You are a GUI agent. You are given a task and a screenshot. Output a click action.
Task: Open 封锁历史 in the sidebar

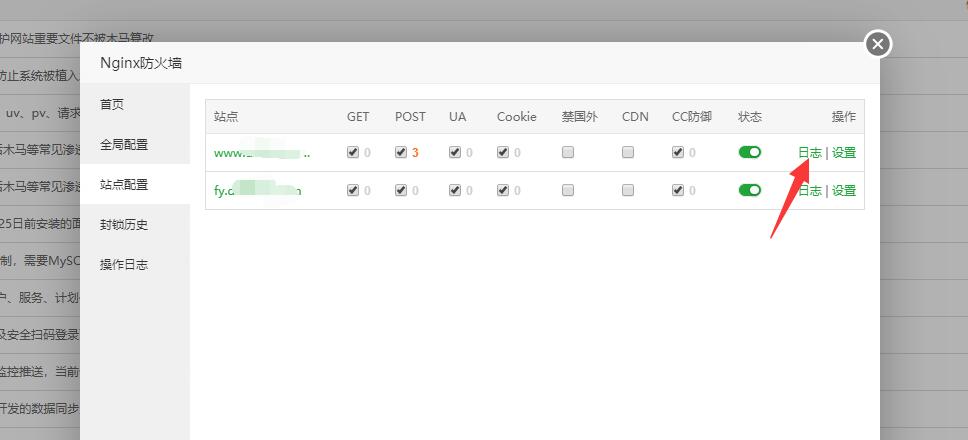pyautogui.click(x=124, y=225)
